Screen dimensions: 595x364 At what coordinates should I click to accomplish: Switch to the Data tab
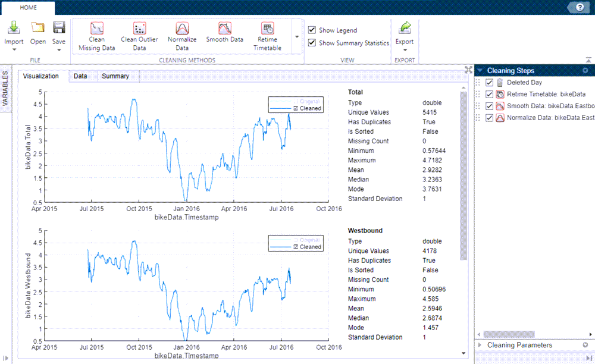pyautogui.click(x=82, y=76)
